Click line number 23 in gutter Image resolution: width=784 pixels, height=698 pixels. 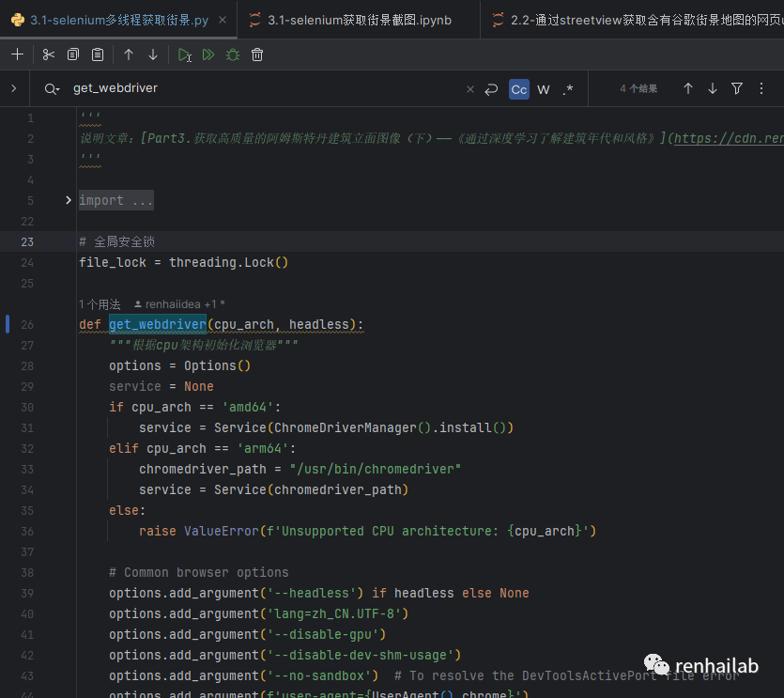point(27,242)
